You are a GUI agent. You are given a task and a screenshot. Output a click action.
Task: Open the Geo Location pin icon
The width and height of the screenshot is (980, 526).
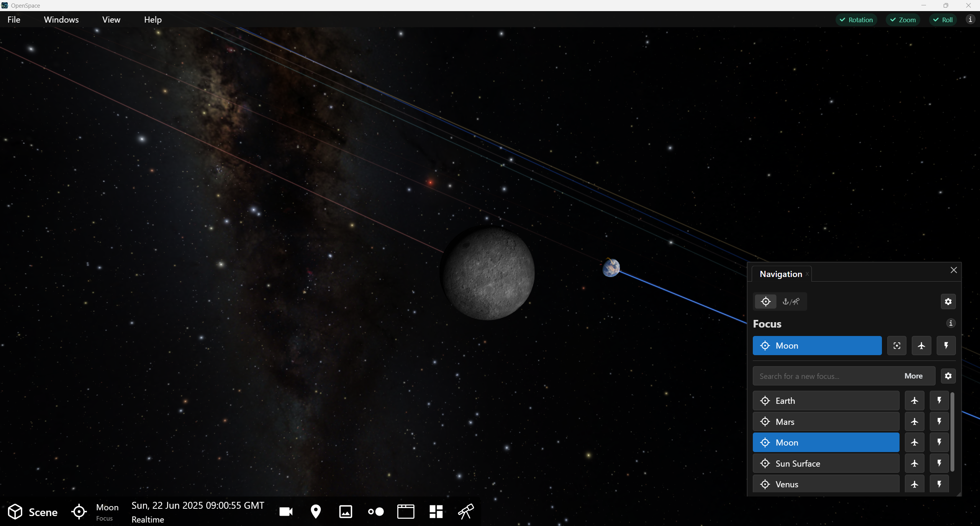[x=316, y=511]
